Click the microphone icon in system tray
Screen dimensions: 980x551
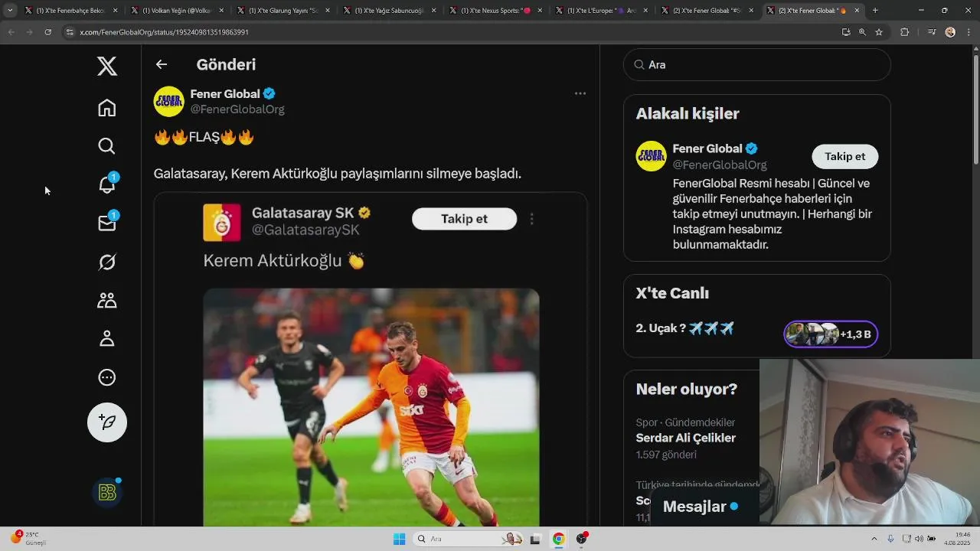[890, 539]
